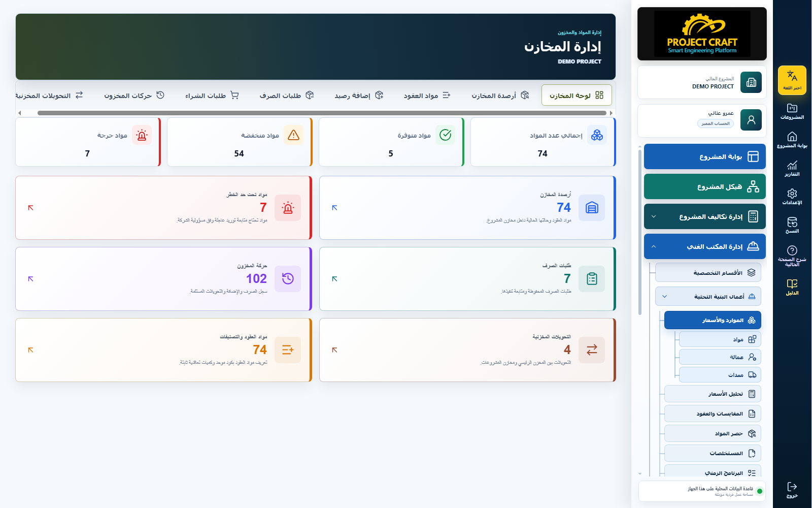Click the green local database status dot
The width and height of the screenshot is (812, 508).
click(760, 491)
